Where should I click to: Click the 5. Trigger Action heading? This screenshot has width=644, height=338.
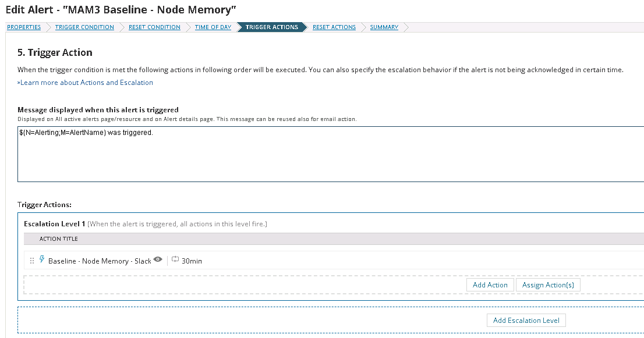55,52
